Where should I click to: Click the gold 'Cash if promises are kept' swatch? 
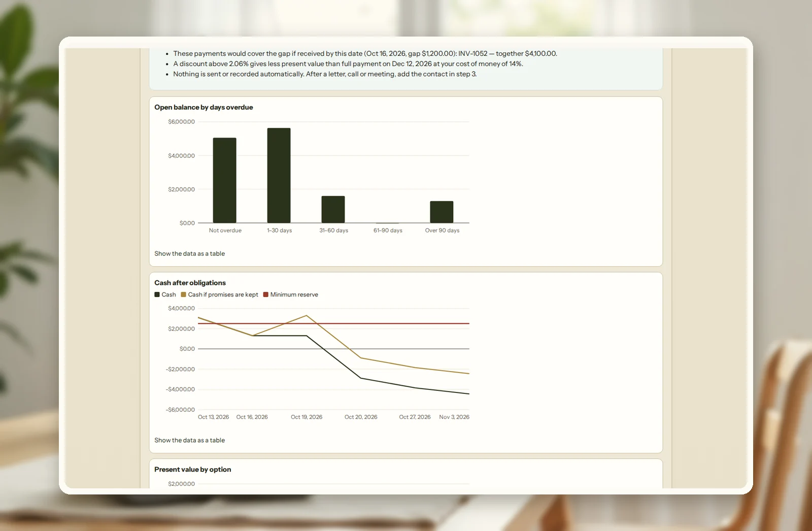tap(183, 294)
